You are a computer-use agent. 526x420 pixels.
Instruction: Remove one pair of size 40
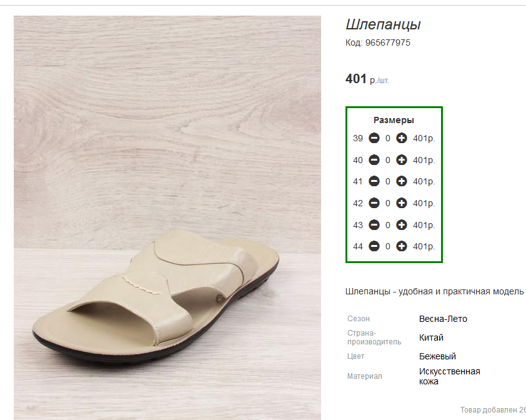click(x=374, y=160)
